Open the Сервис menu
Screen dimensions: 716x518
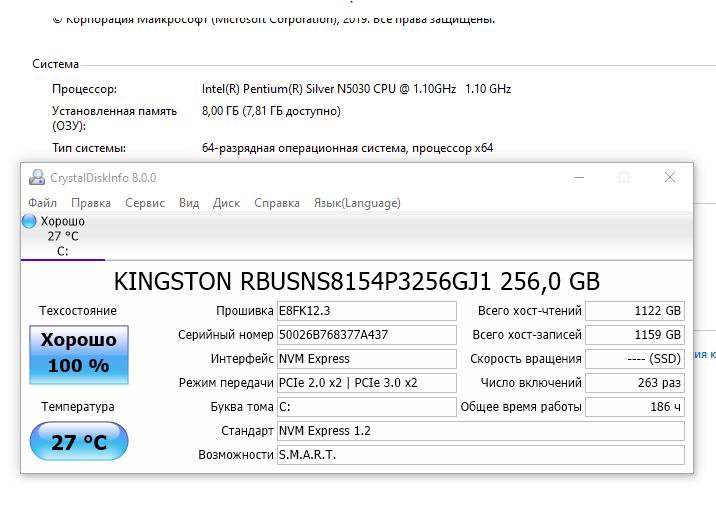(145, 203)
